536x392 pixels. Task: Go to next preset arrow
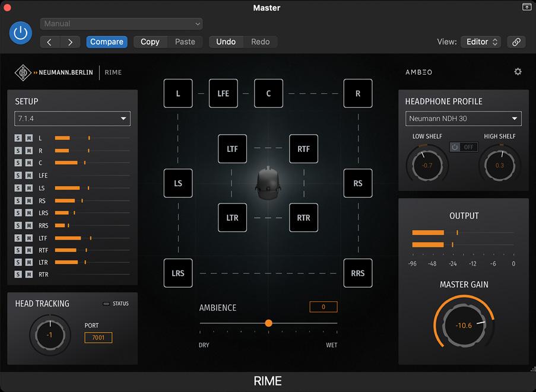click(70, 42)
